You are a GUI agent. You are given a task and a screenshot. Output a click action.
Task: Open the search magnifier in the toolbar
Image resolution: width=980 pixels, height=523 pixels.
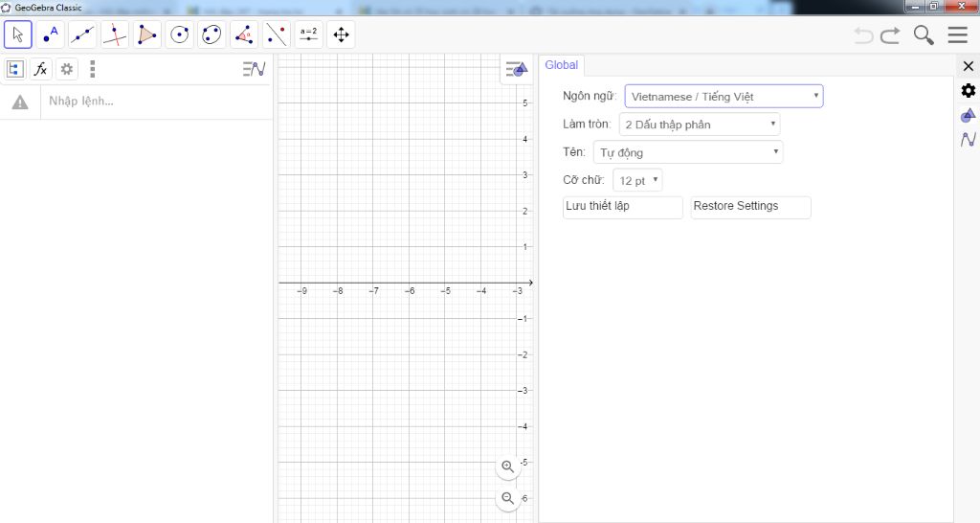coord(924,35)
